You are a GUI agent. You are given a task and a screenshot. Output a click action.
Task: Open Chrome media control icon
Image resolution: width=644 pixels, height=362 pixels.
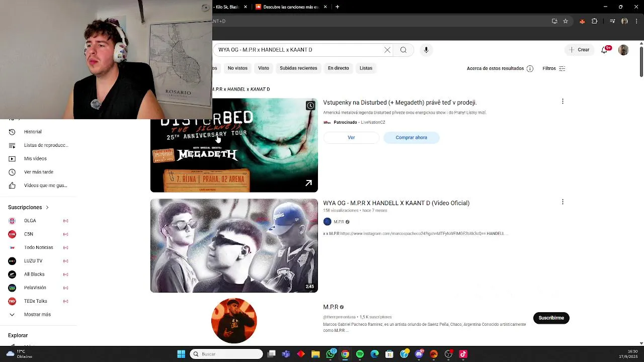pos(612,21)
